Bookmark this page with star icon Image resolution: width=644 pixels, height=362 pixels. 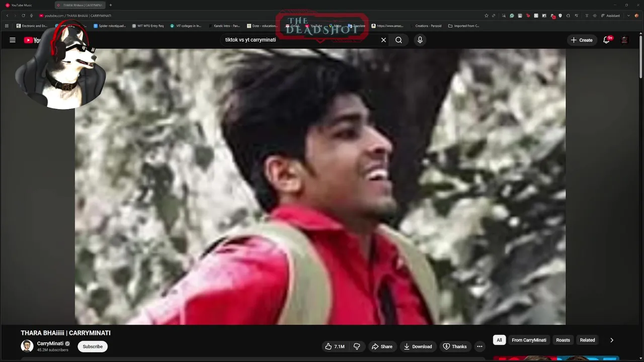coord(487,16)
